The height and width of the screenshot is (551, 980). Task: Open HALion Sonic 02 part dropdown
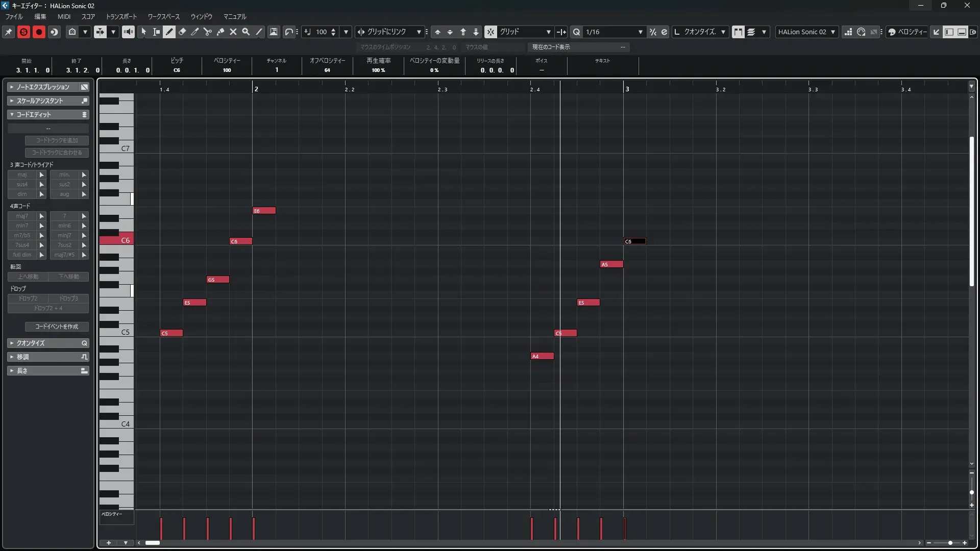(x=832, y=32)
